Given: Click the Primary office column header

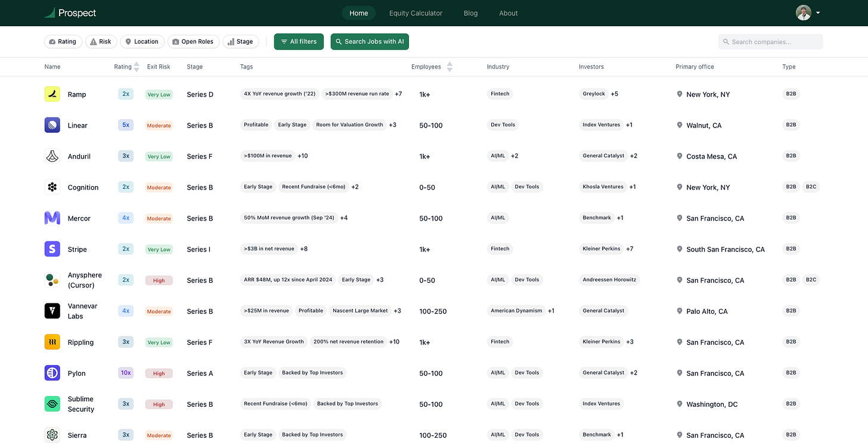Looking at the screenshot, I should click(x=695, y=67).
